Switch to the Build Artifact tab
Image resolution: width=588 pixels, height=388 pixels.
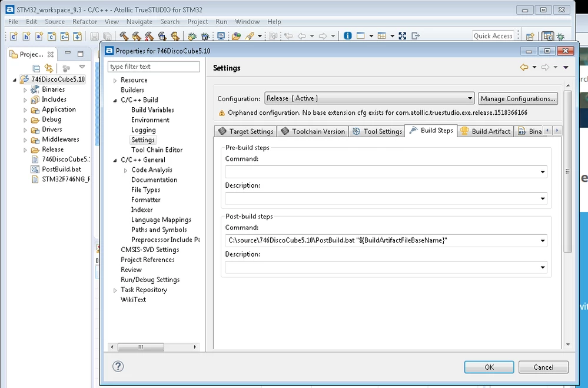[485, 131]
